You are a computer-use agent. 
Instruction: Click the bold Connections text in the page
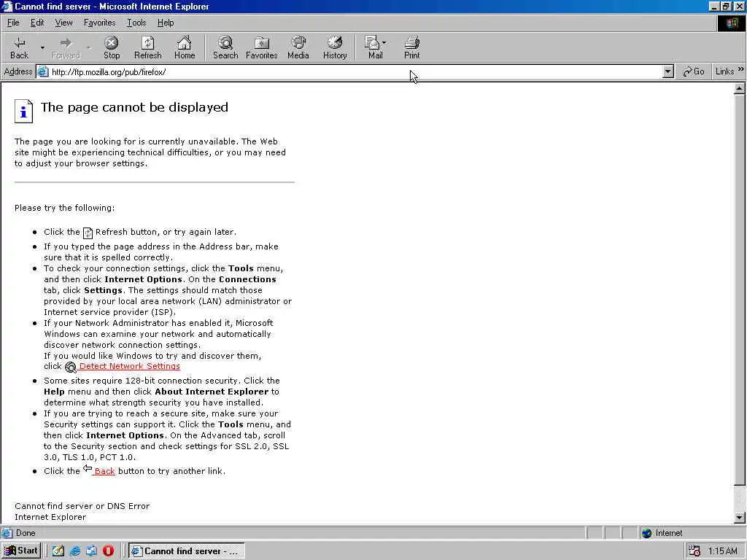[x=247, y=279]
